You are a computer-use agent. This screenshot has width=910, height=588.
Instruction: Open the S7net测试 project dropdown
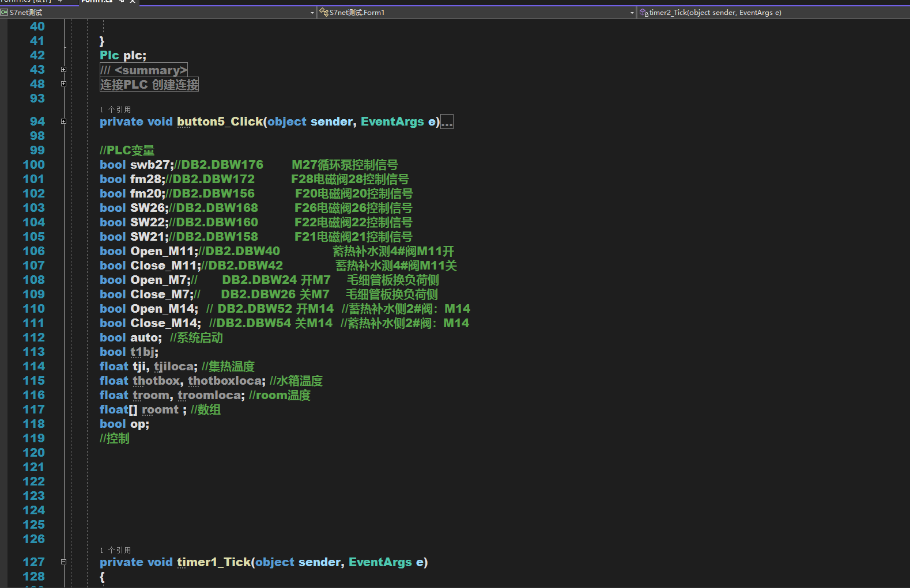312,13
